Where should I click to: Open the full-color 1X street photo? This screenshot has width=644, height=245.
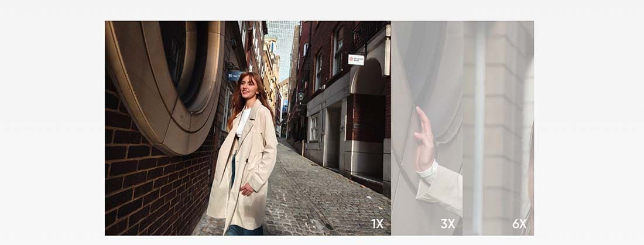pyautogui.click(x=248, y=128)
